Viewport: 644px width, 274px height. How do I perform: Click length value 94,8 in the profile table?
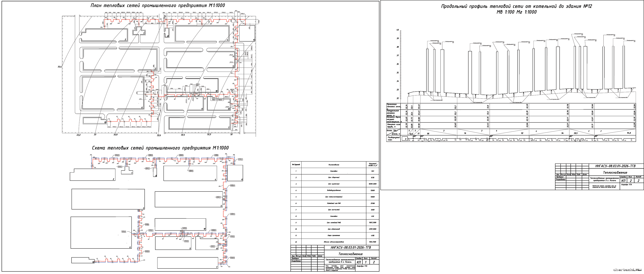(629, 133)
